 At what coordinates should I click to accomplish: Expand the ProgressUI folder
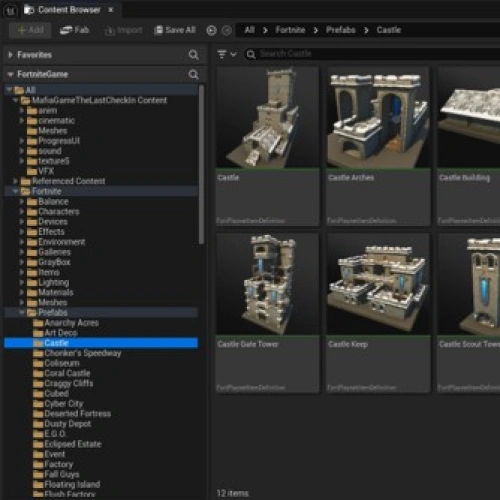(x=22, y=141)
